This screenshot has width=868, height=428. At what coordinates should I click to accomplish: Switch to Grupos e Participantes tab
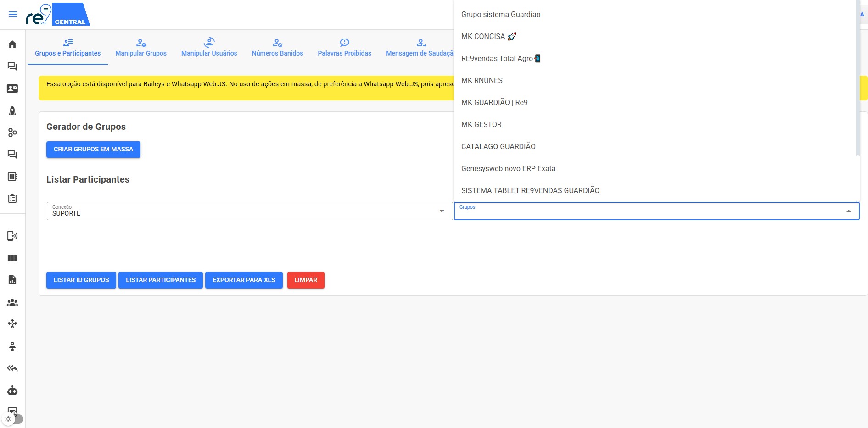68,48
